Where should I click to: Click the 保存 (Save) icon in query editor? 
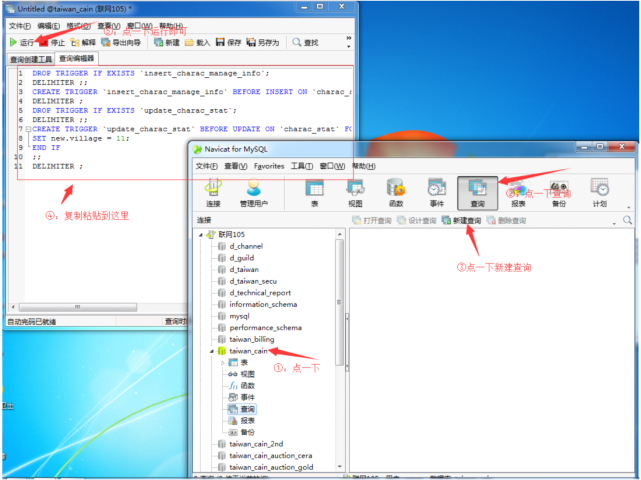coord(228,43)
